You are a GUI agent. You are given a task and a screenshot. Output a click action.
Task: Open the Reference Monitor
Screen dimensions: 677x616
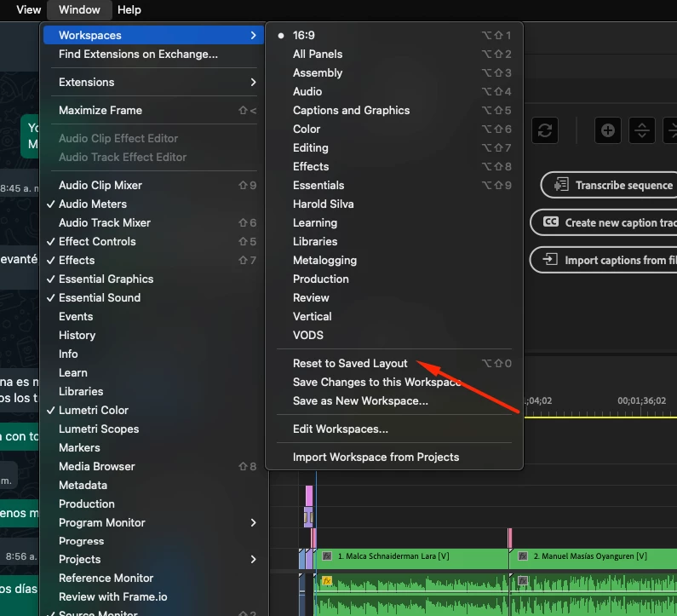coord(153,578)
